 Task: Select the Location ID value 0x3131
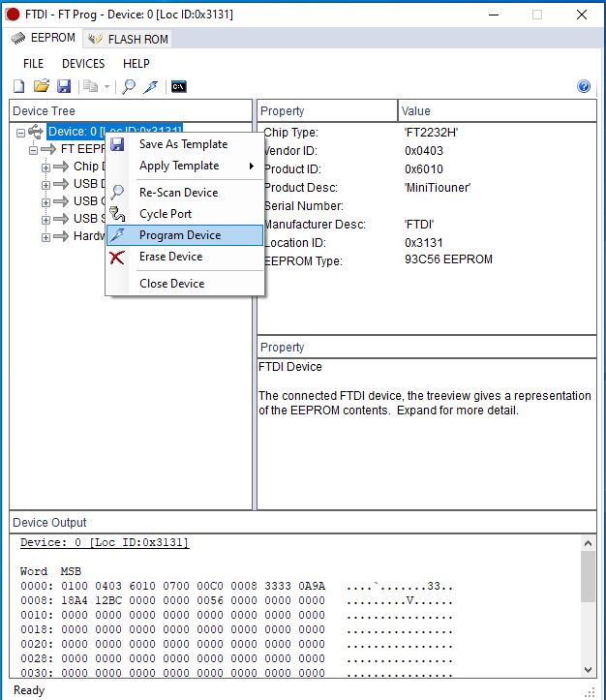[424, 243]
